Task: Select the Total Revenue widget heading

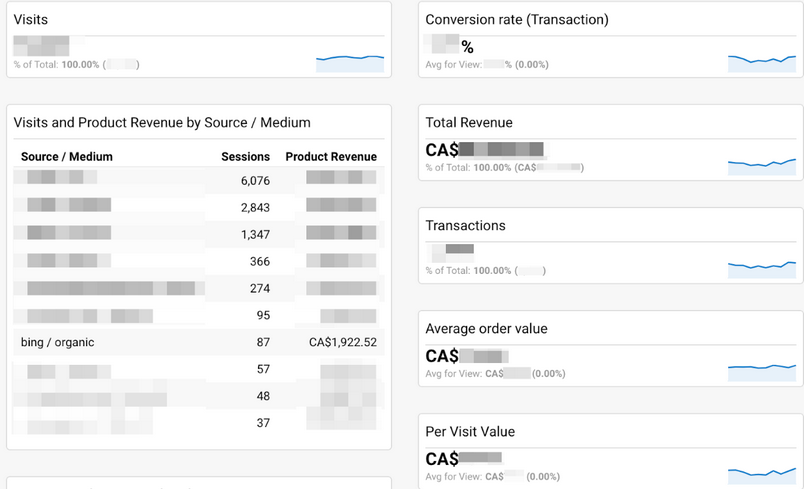Action: [x=468, y=122]
